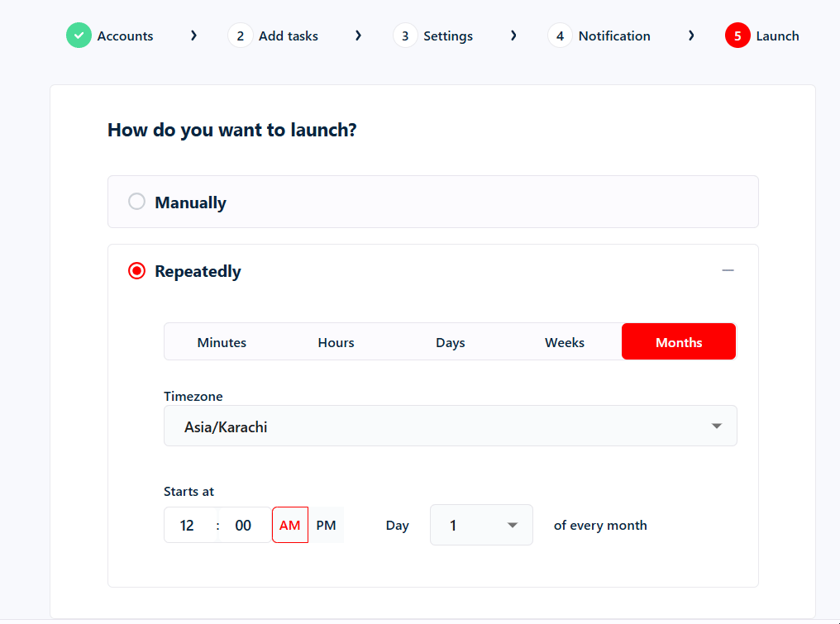Viewport: 840px width, 624px height.
Task: Click the 'How do you want to launch?' heading
Action: tap(232, 130)
